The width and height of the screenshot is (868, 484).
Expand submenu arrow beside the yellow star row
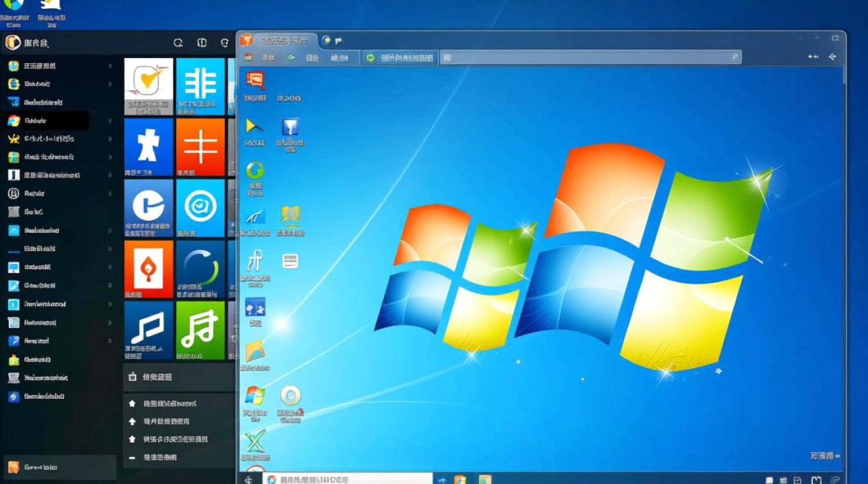coord(110,139)
